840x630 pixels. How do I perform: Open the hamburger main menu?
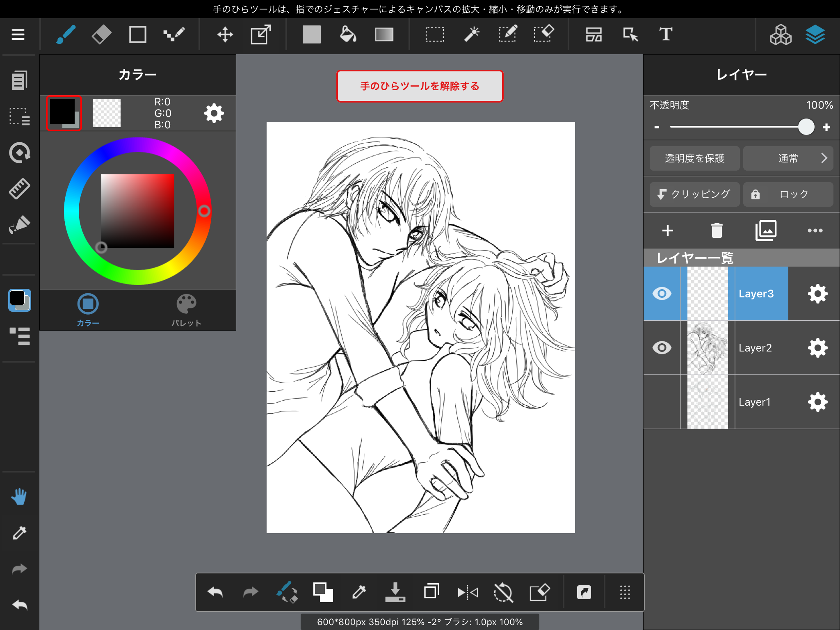[x=18, y=34]
